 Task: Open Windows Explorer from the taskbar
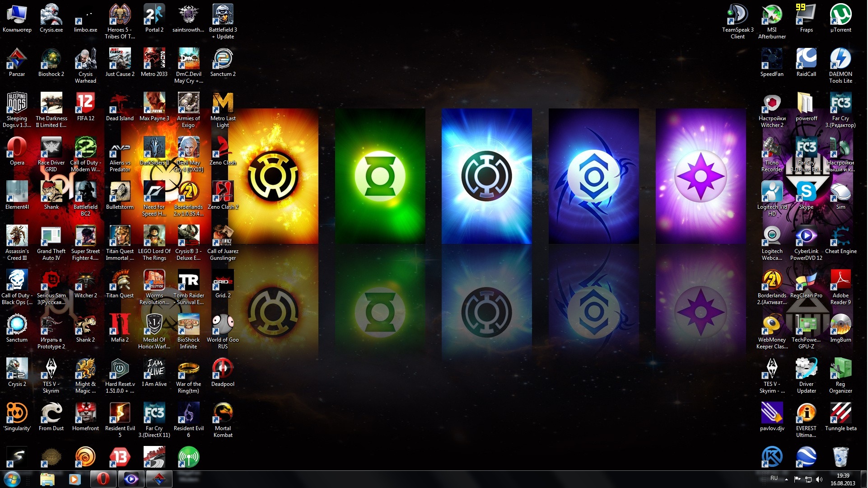click(47, 479)
